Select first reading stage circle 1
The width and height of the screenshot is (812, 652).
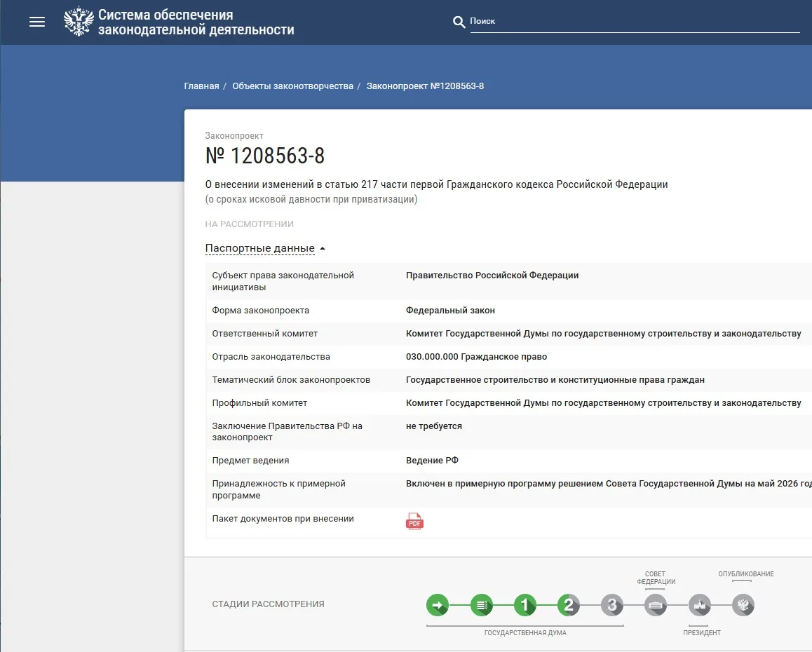coord(525,605)
